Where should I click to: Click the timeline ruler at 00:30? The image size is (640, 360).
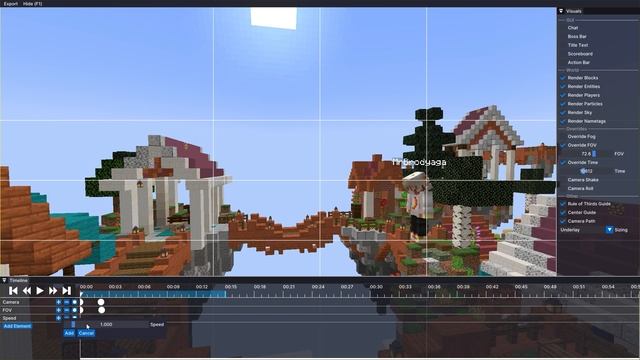(376, 287)
